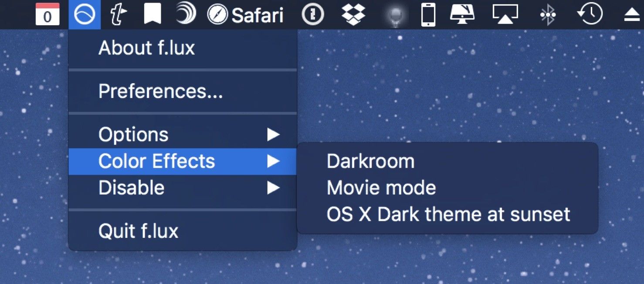This screenshot has height=284, width=644.
Task: Click the f.lux menu bar icon
Action: coord(85,15)
